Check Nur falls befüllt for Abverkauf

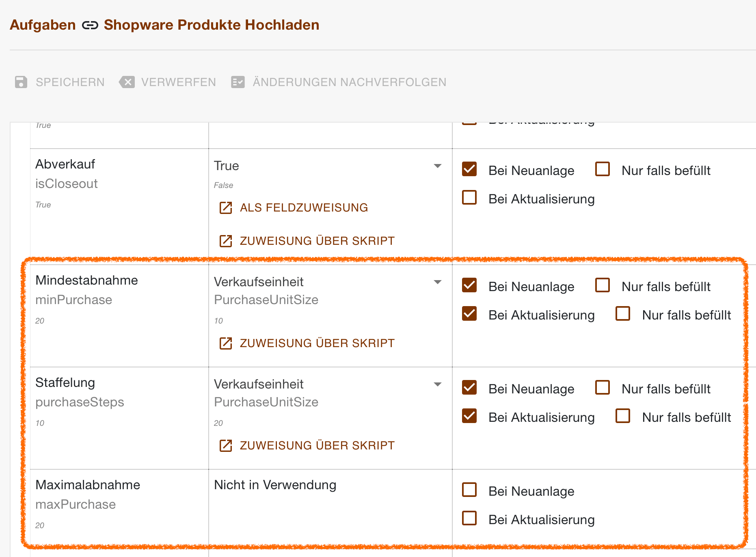(603, 169)
